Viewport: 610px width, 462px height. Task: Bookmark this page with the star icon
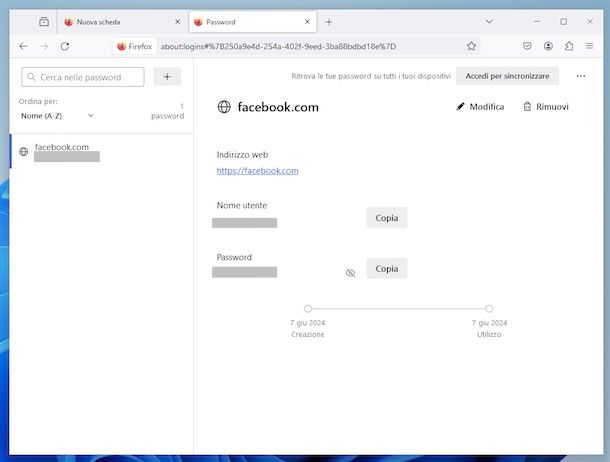472,46
